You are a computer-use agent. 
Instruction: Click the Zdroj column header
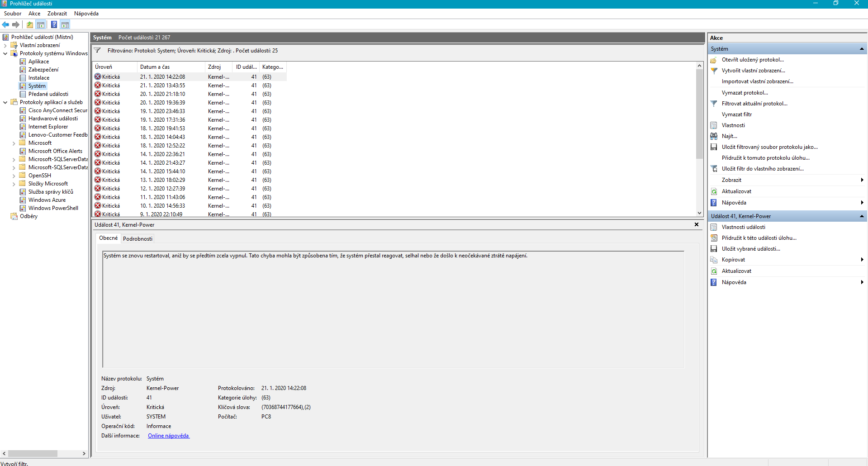coord(219,67)
